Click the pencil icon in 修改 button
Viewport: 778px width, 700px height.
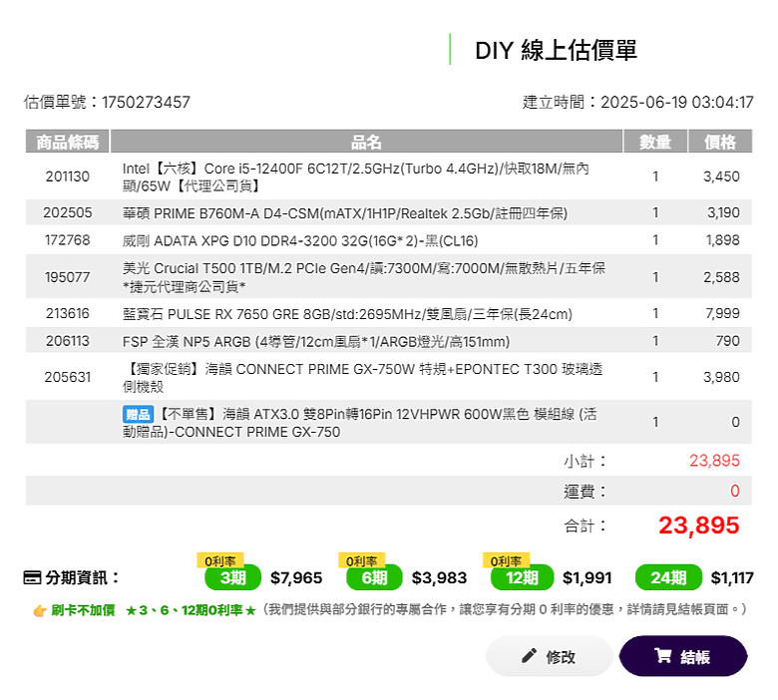tap(529, 656)
